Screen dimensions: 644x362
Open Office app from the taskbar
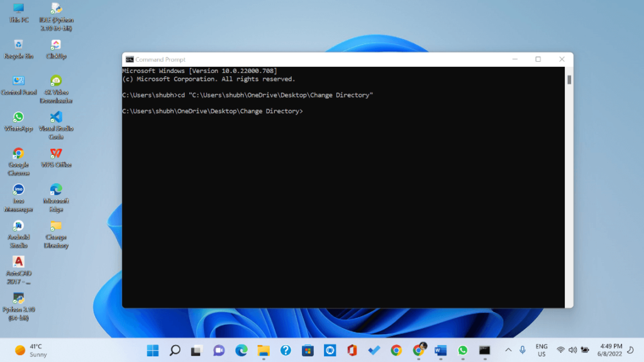coord(352,351)
